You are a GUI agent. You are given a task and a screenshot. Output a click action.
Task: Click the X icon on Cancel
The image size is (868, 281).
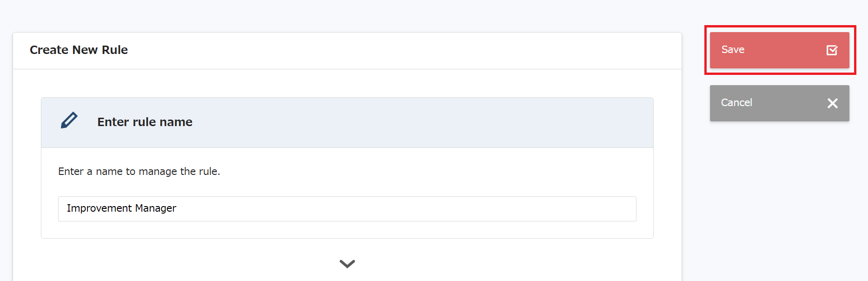click(832, 103)
